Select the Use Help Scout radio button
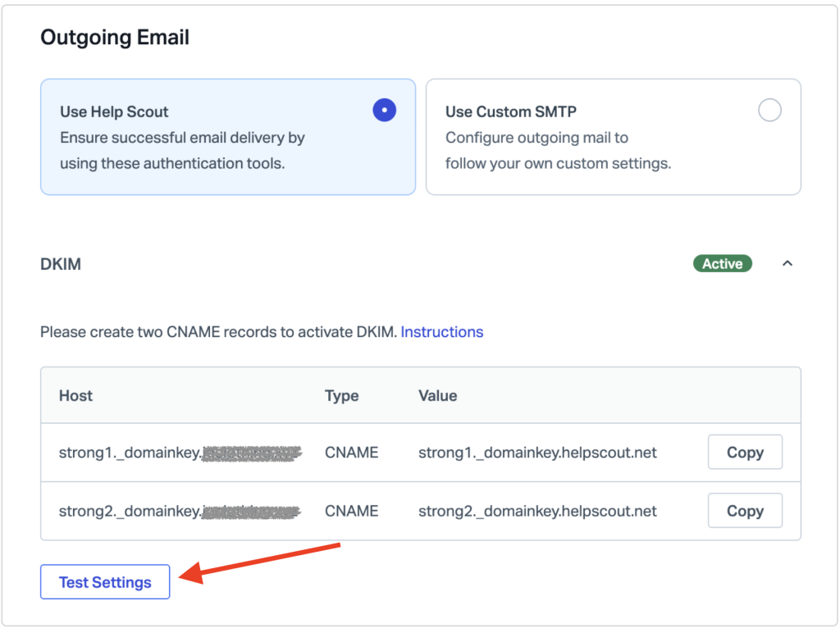 [384, 111]
